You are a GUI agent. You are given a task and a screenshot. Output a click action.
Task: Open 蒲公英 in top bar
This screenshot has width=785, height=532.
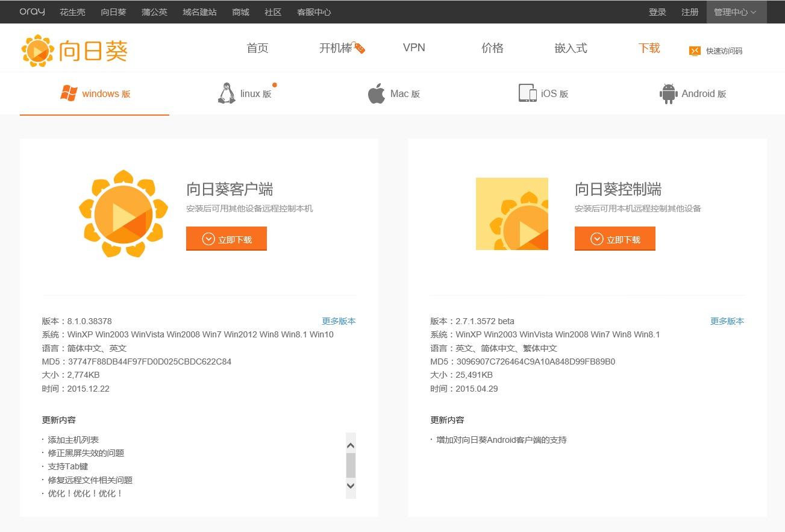[x=155, y=12]
